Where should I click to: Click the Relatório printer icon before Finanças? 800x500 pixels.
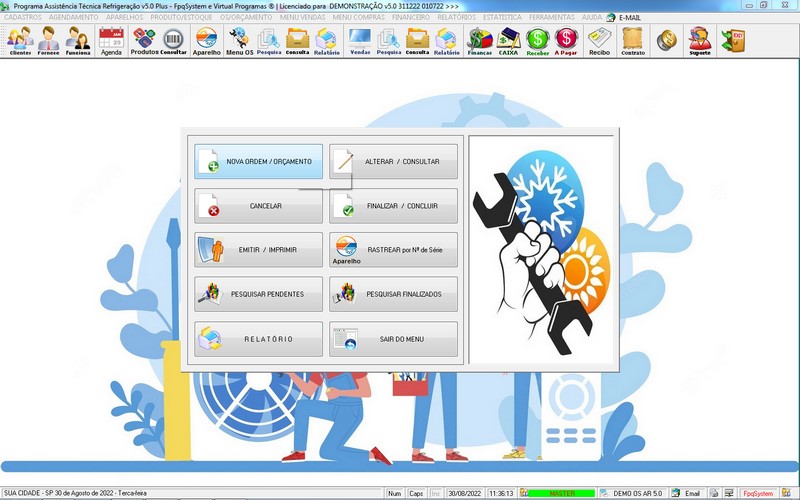(x=446, y=41)
